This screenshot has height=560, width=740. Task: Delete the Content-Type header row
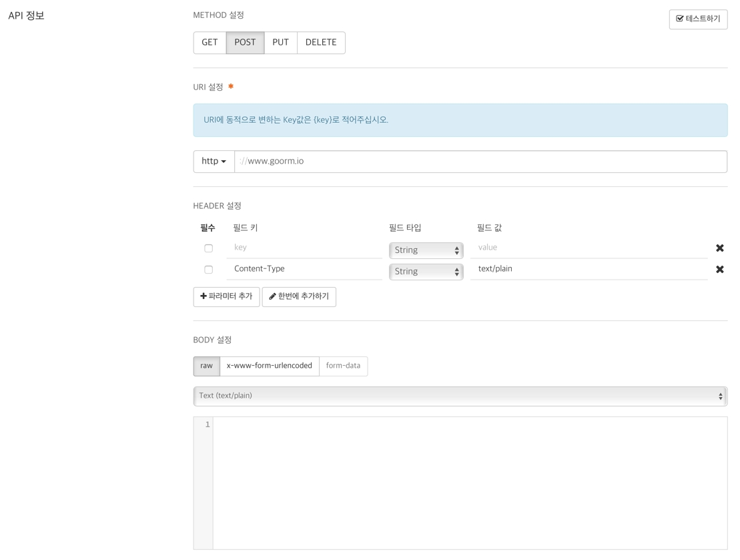tap(719, 270)
